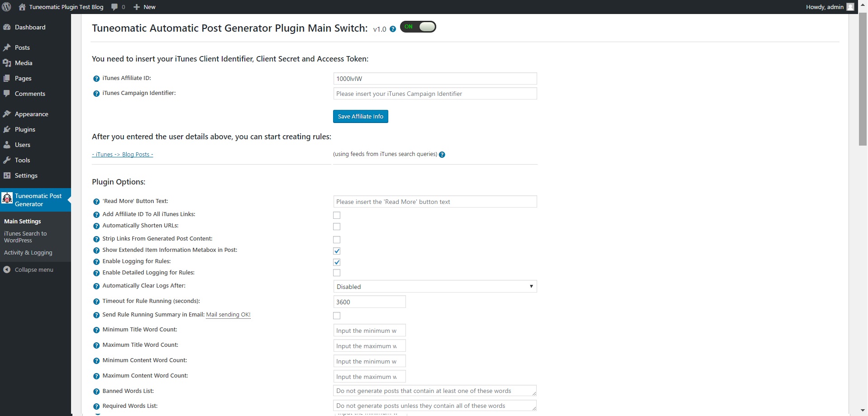Viewport: 868px width, 416px height.
Task: Click the iTunes Campaign Identifier field
Action: point(434,94)
